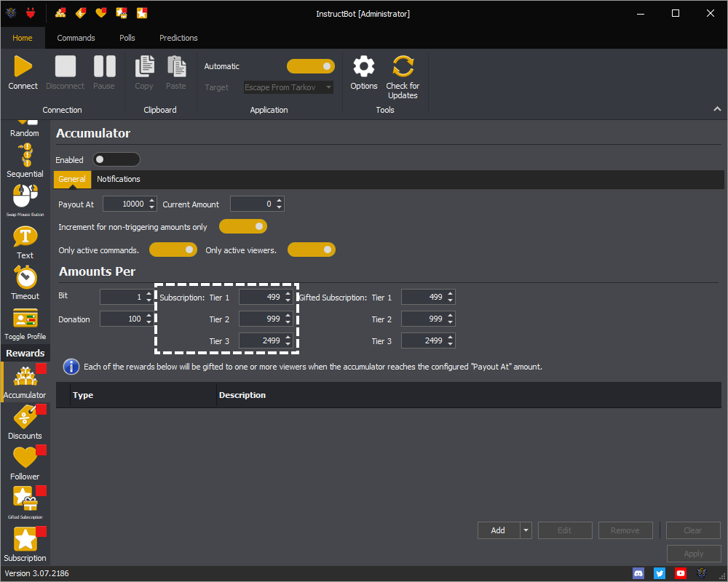Select the General tab
This screenshot has height=582, width=728.
click(72, 179)
